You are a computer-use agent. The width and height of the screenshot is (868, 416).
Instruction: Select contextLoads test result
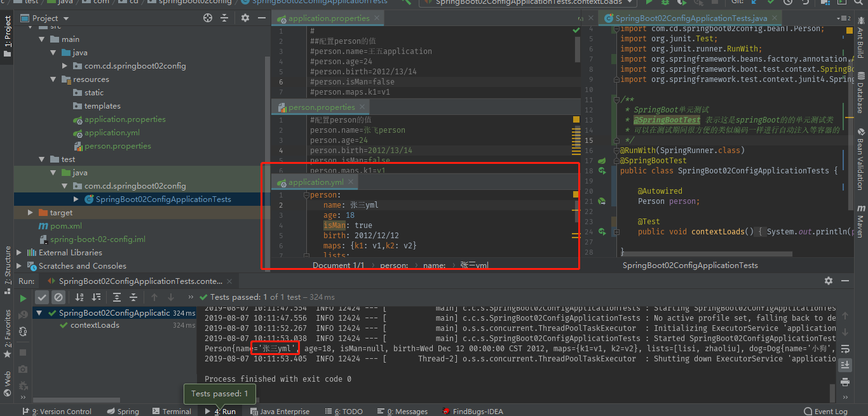(95, 325)
